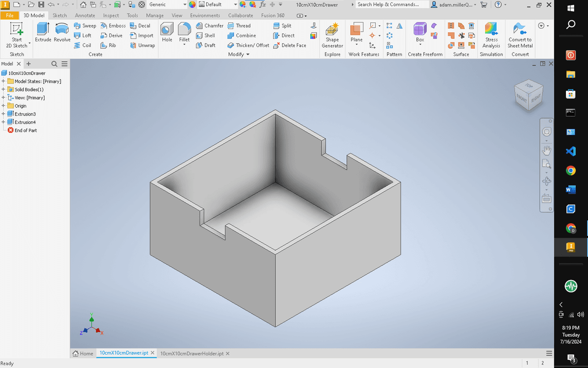Open the Modify panel dropdown
588x368 pixels.
(x=239, y=54)
